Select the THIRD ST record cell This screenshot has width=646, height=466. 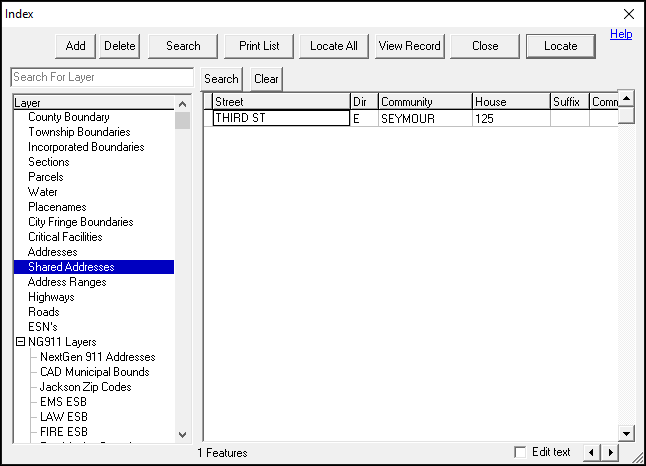click(x=280, y=118)
